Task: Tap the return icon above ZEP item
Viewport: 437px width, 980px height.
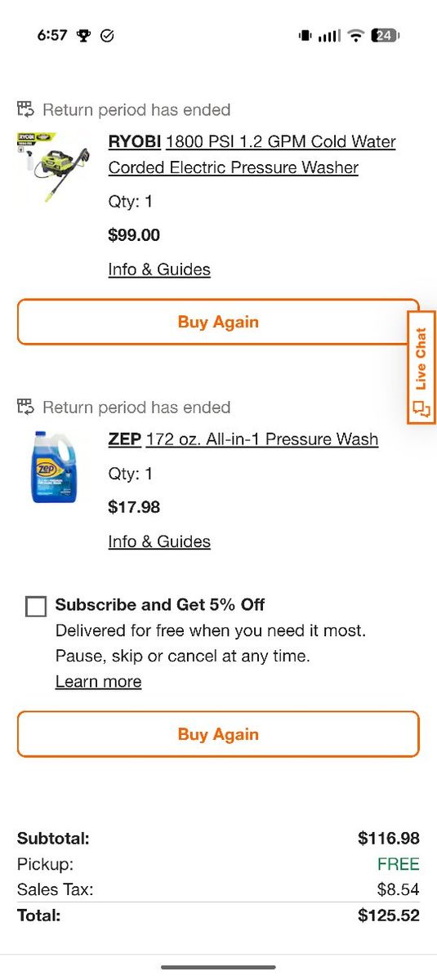Action: (26, 407)
